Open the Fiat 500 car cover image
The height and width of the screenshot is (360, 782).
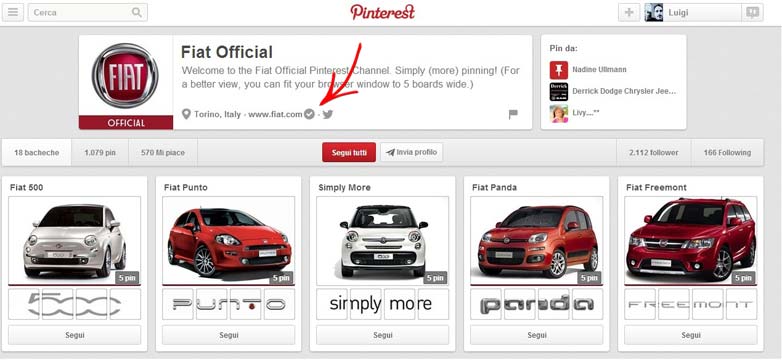[75, 241]
